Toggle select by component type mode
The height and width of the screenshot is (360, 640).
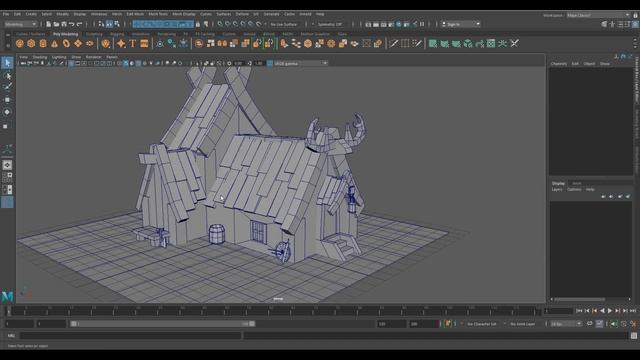[x=117, y=24]
